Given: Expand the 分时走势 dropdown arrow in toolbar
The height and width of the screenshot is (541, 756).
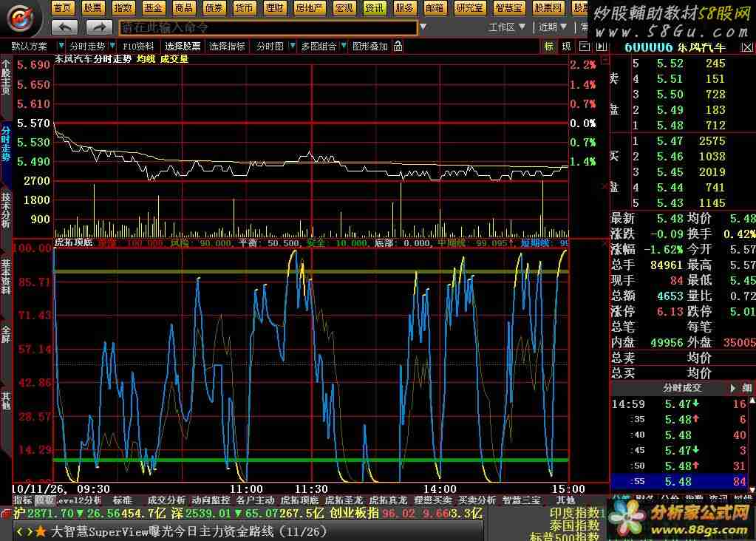Looking at the screenshot, I should (x=112, y=47).
